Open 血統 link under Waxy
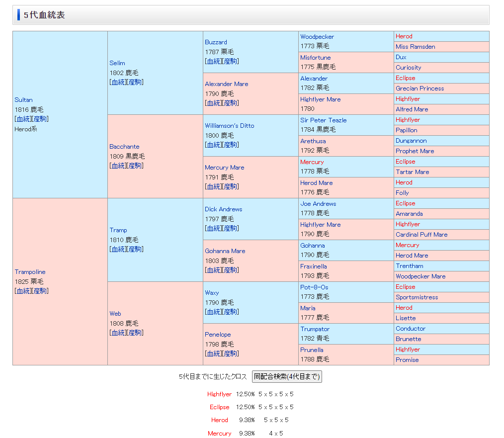This screenshot has width=504, height=438. tap(213, 312)
